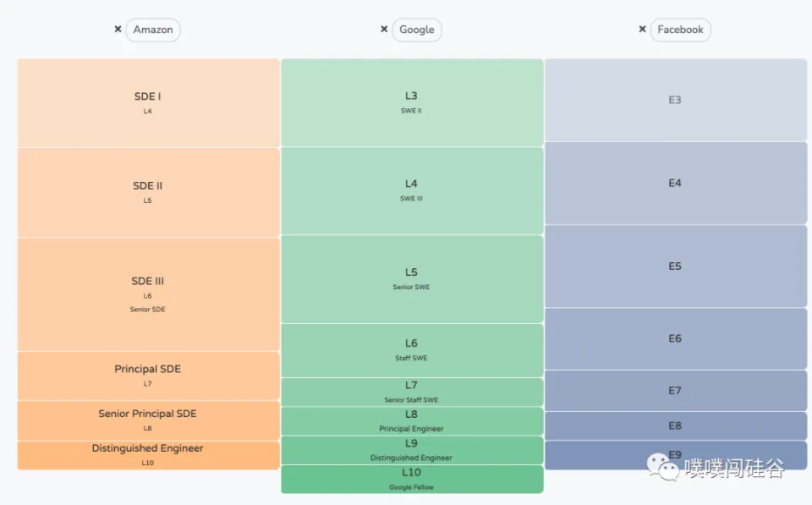Select Amazon Distinguished Engineer L10 block

pos(148,455)
